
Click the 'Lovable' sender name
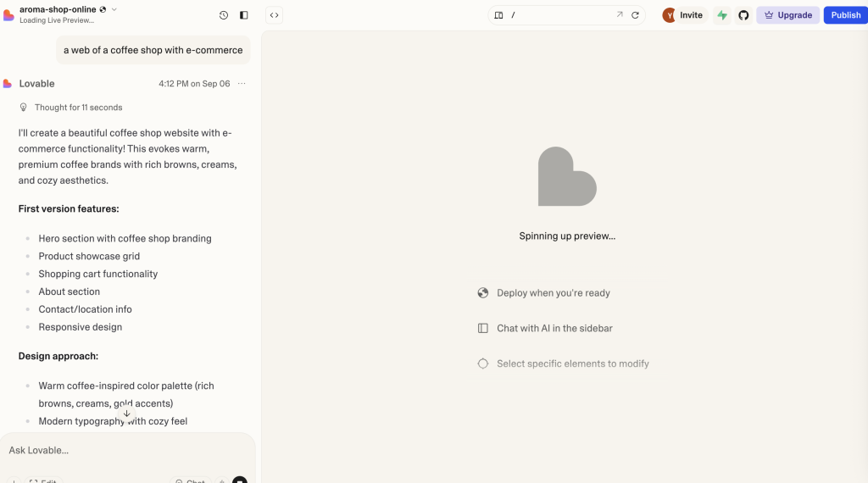[36, 84]
